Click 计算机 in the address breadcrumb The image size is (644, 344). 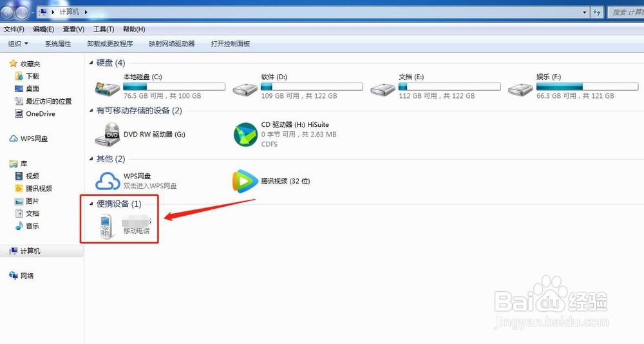click(x=70, y=12)
